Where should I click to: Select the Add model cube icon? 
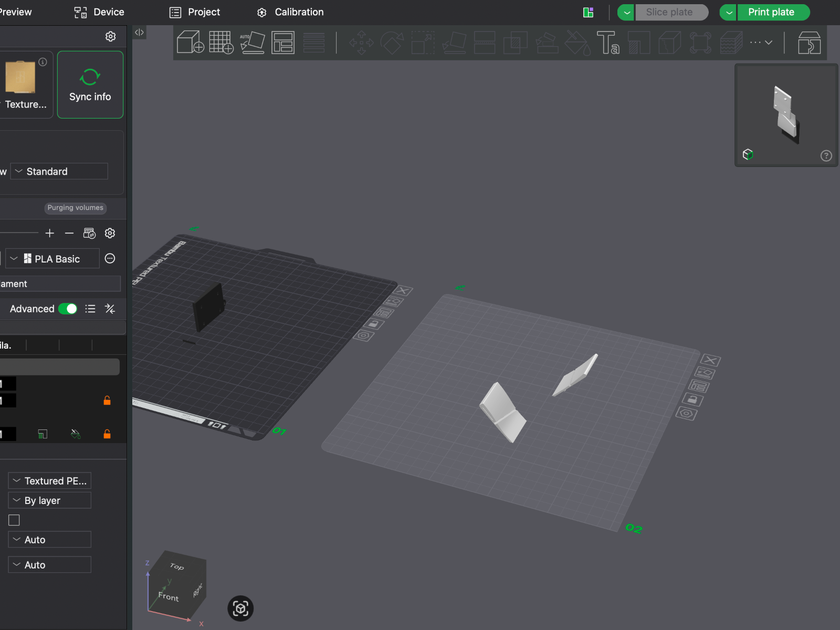tap(190, 42)
